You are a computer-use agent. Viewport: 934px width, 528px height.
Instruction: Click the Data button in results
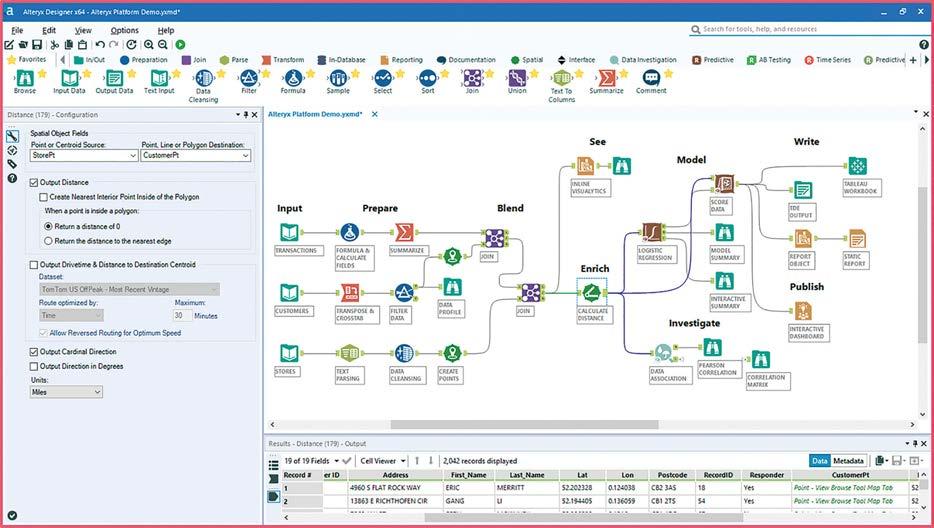[x=820, y=461]
